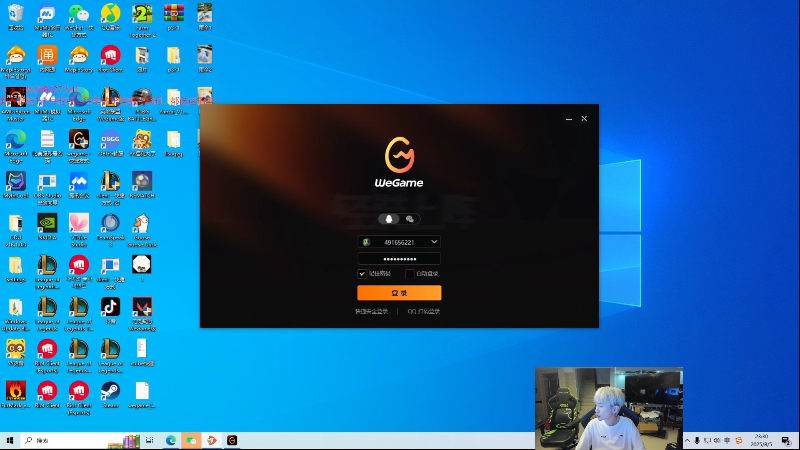Click the WeGame logo in login window
Viewport: 800px width, 450px height.
click(x=399, y=162)
